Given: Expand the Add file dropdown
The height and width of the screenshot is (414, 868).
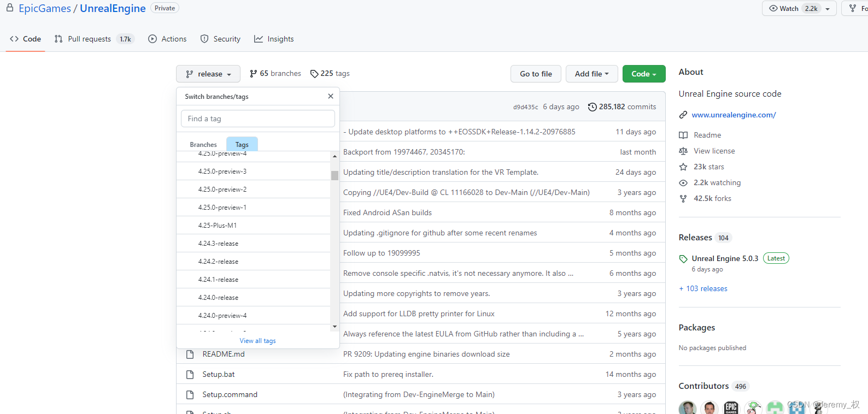Looking at the screenshot, I should [x=591, y=74].
